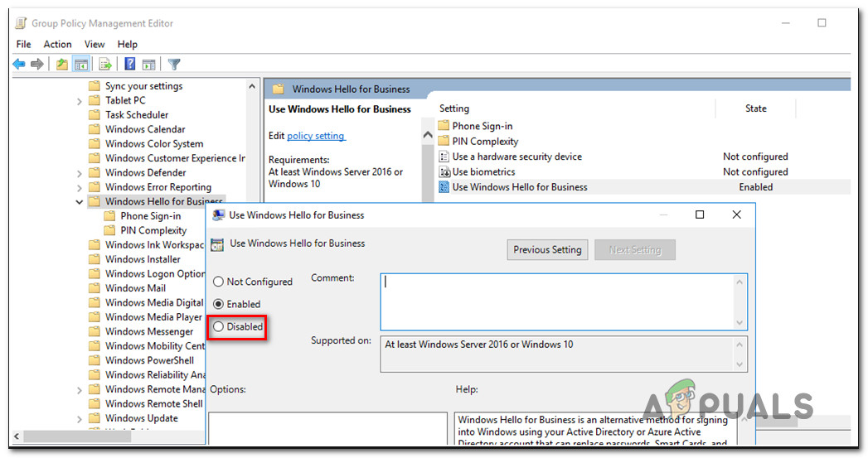
Task: Click the Filter funnel toolbar icon
Action: coord(174,64)
